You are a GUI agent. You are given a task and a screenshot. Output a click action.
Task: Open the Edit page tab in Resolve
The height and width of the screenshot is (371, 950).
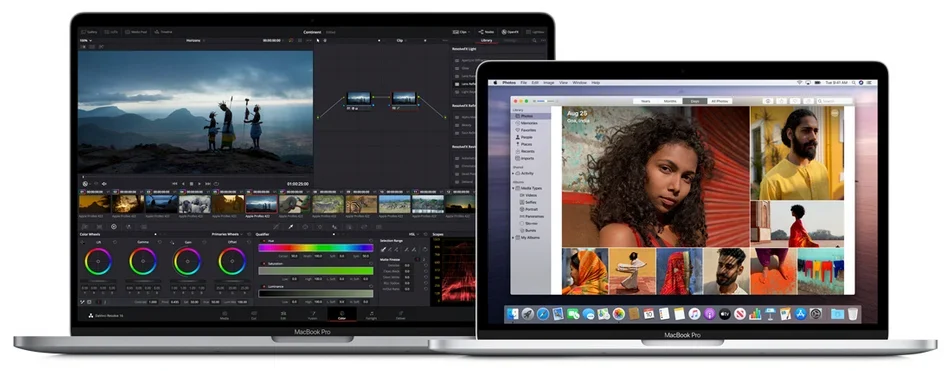tap(283, 315)
